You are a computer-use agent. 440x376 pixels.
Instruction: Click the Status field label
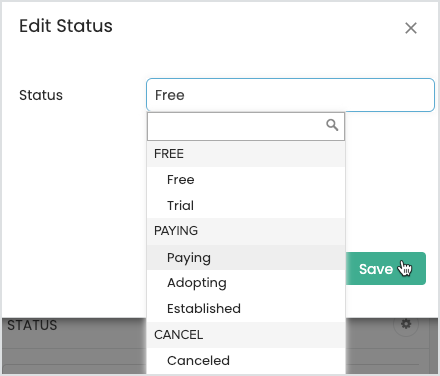click(x=41, y=95)
